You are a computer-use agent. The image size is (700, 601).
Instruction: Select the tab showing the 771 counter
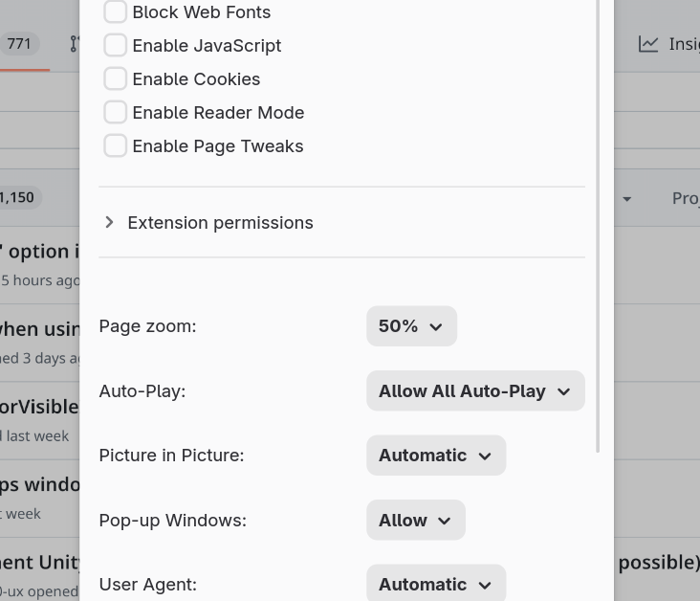click(19, 44)
